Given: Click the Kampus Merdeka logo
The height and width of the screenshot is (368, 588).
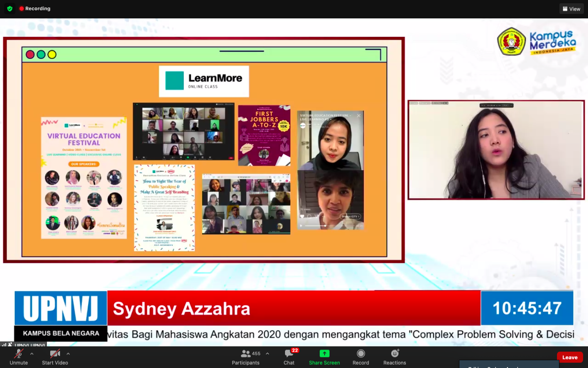Looking at the screenshot, I should (537, 42).
